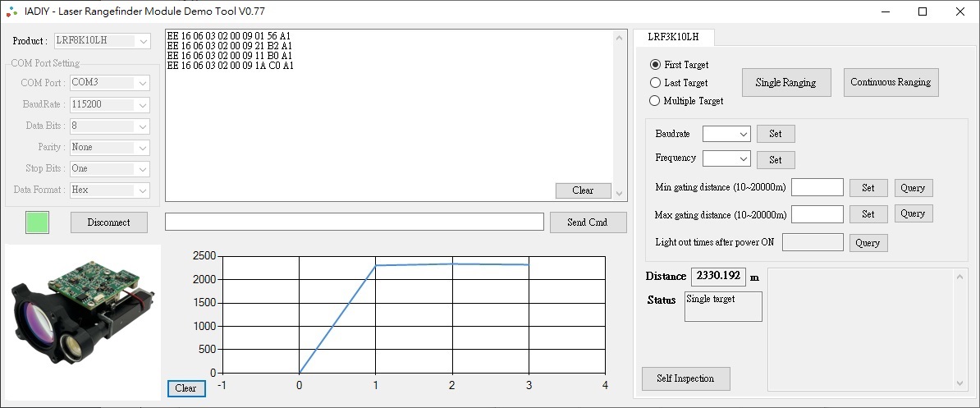The height and width of the screenshot is (408, 980).
Task: Clear the chart using its Clear button
Action: [x=186, y=388]
